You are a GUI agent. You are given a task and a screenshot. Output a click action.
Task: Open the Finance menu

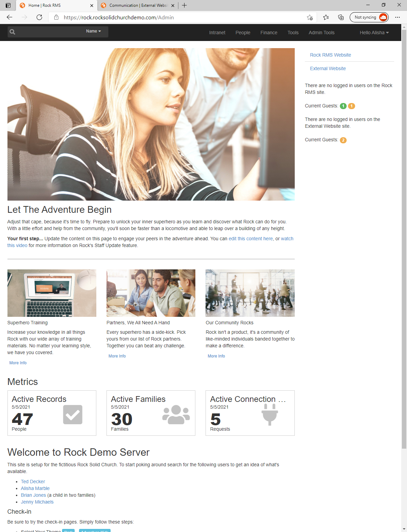[x=269, y=33]
